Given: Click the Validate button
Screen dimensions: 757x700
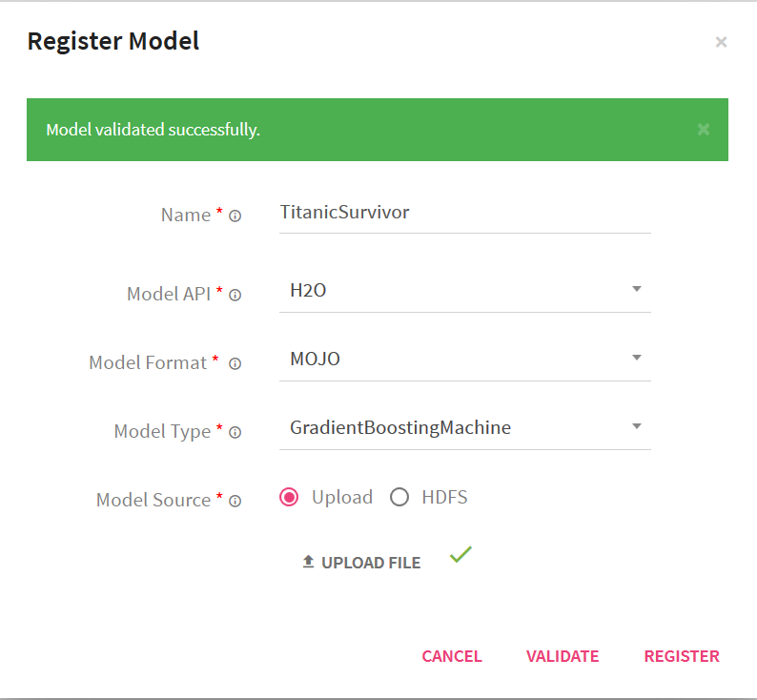Looking at the screenshot, I should coord(563,656).
